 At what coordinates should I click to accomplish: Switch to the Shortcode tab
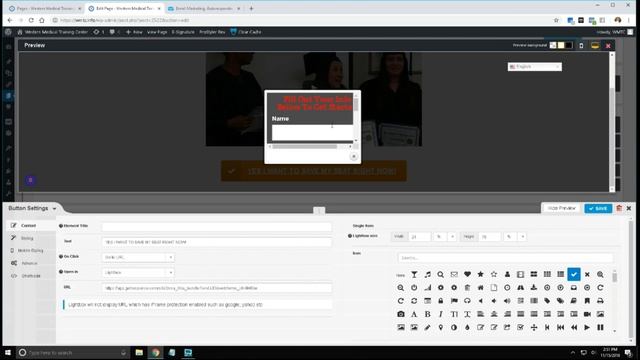[x=31, y=276]
